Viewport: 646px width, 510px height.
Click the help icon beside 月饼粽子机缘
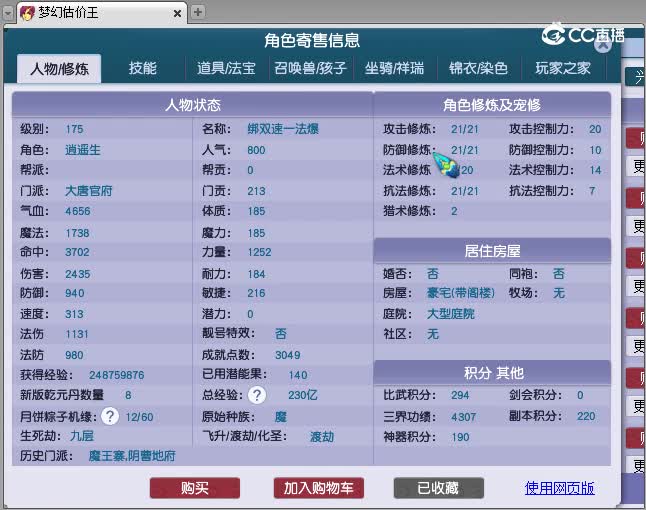coord(110,416)
